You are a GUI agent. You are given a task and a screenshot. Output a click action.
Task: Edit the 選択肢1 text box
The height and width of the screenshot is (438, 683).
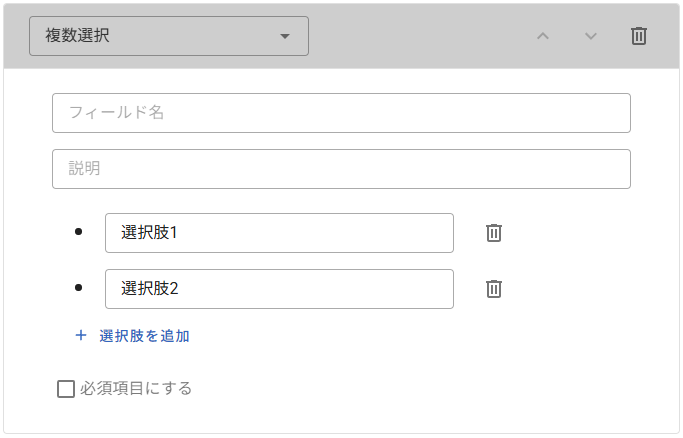point(279,233)
